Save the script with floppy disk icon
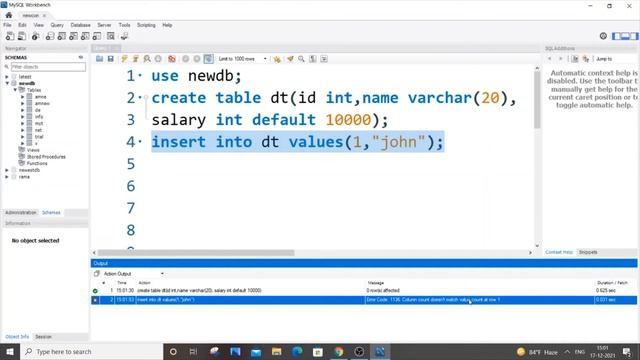Image resolution: width=640 pixels, height=360 pixels. pyautogui.click(x=110, y=59)
